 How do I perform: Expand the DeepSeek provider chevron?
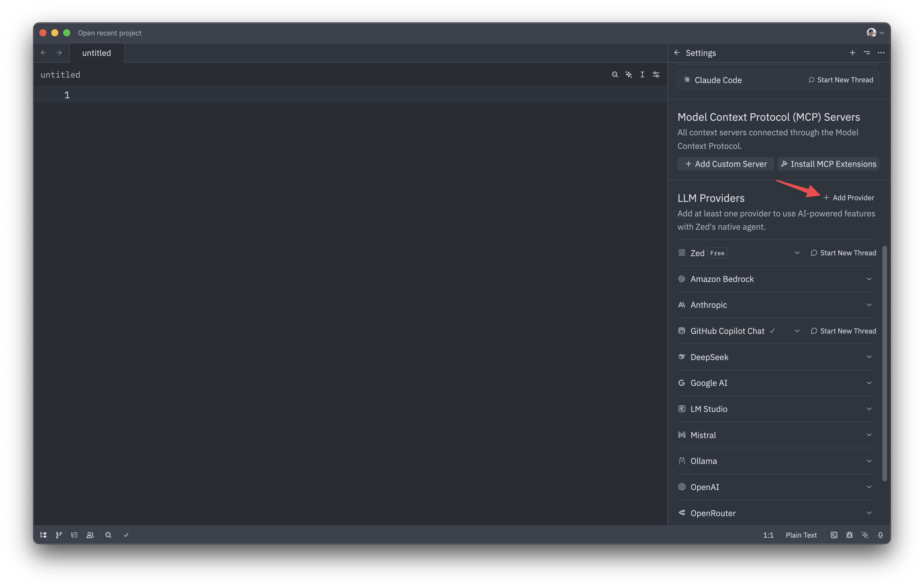point(869,357)
